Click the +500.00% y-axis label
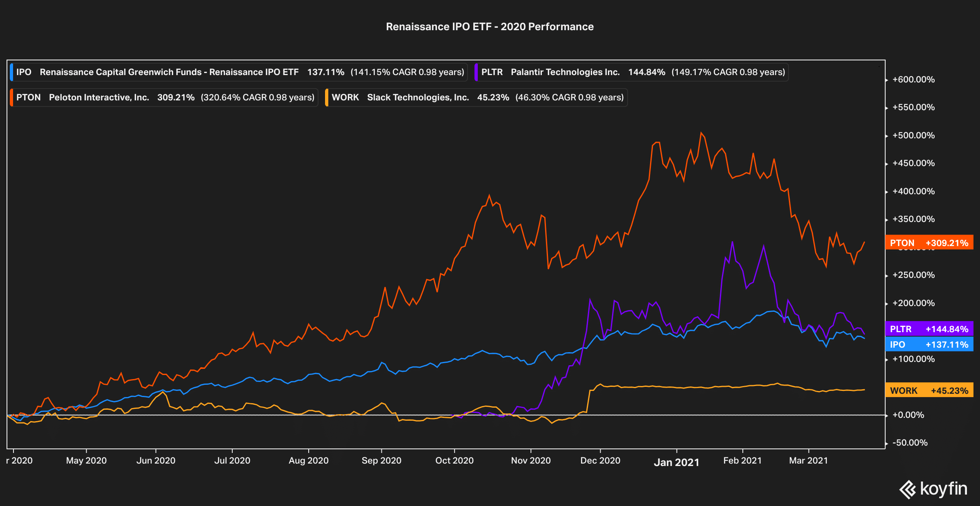The width and height of the screenshot is (980, 506). (x=913, y=135)
